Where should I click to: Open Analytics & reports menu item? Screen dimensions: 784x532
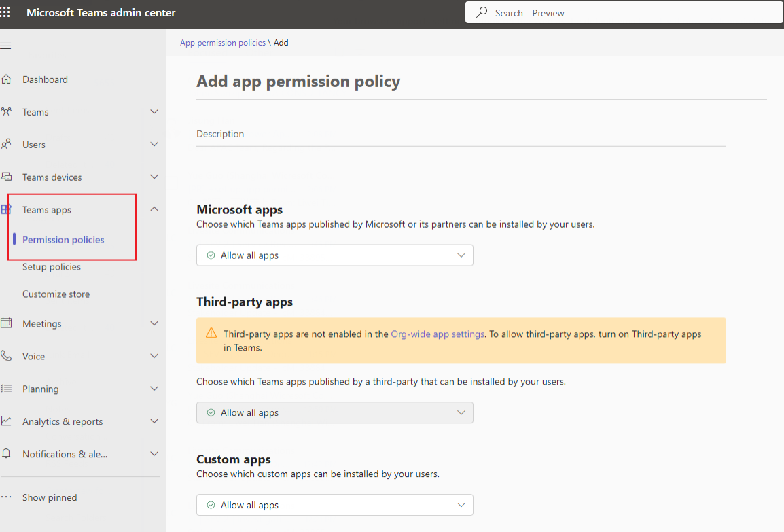(x=63, y=421)
